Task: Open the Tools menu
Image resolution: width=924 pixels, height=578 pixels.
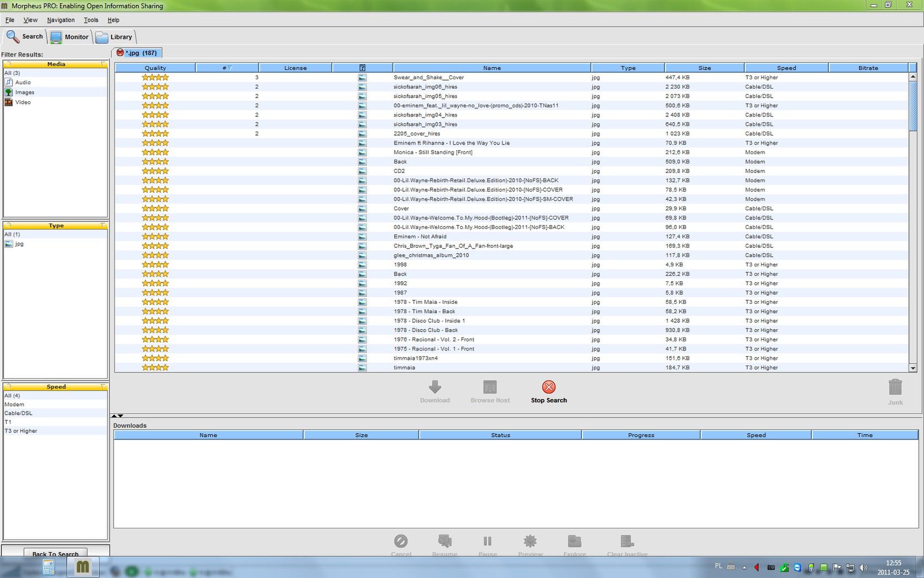Action: [91, 20]
